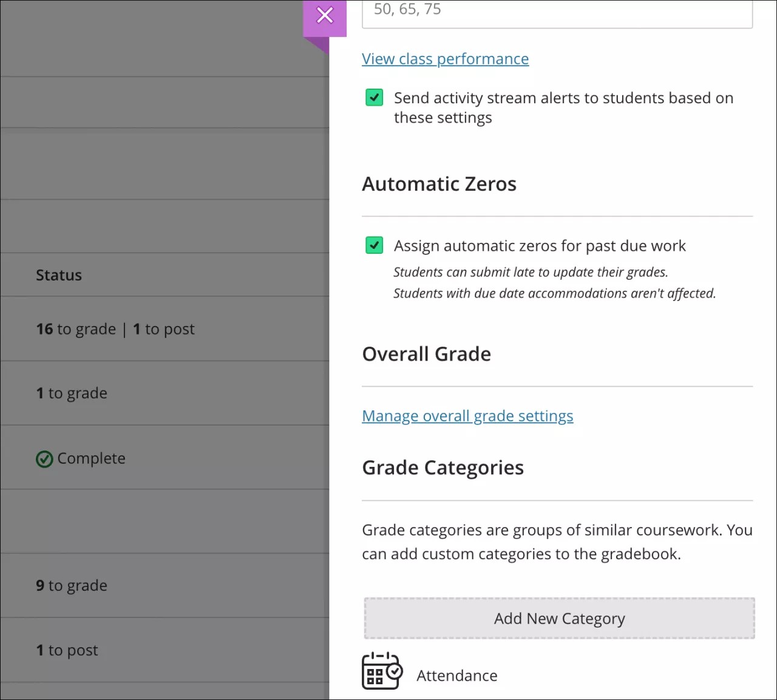
Task: Open the item showing 16 to grade
Action: (x=114, y=328)
